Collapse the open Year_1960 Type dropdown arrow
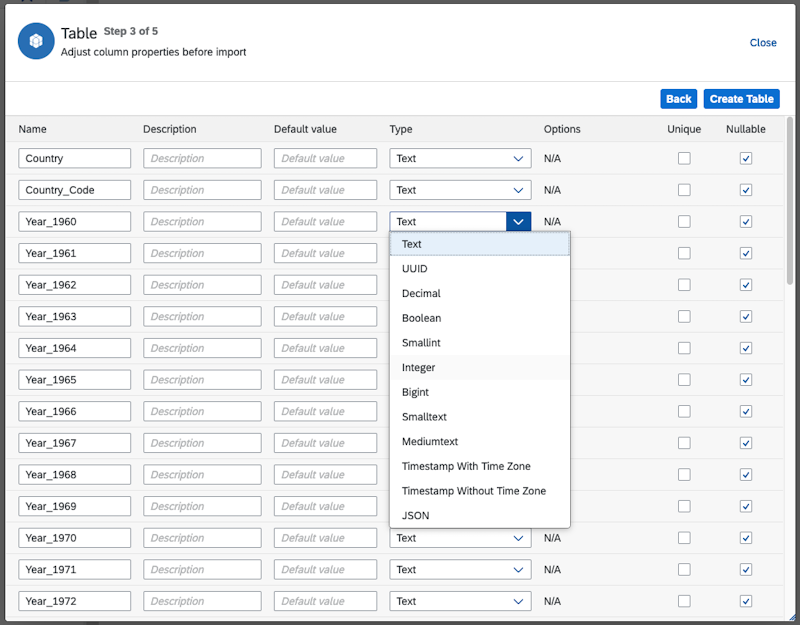The width and height of the screenshot is (800, 625). point(518,221)
